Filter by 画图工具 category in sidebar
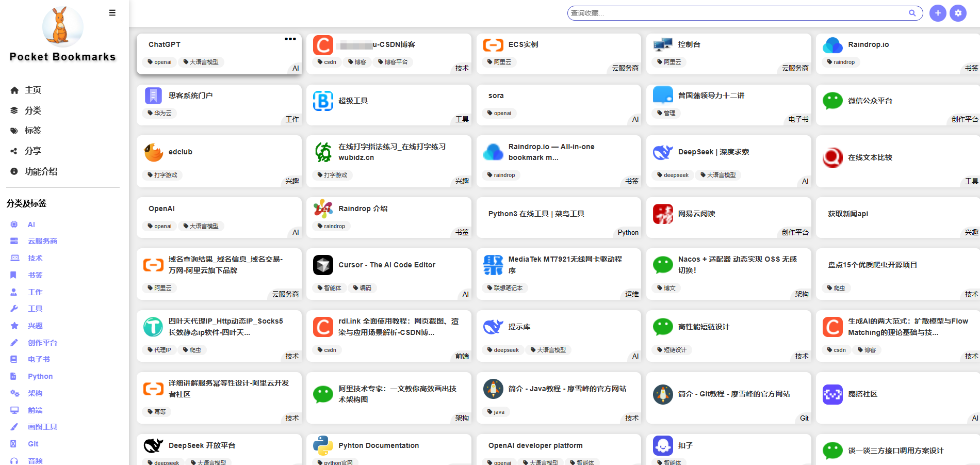The height and width of the screenshot is (465, 980). [42, 427]
